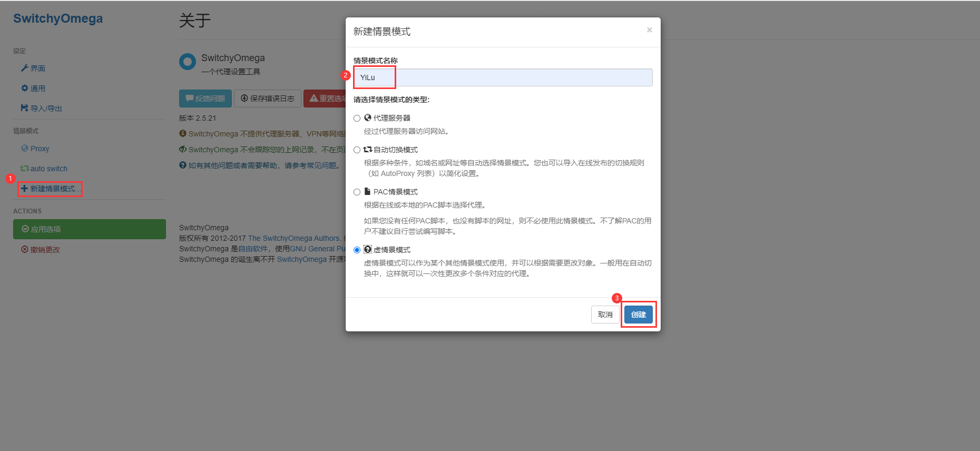
Task: Click the 取消 button
Action: (605, 315)
